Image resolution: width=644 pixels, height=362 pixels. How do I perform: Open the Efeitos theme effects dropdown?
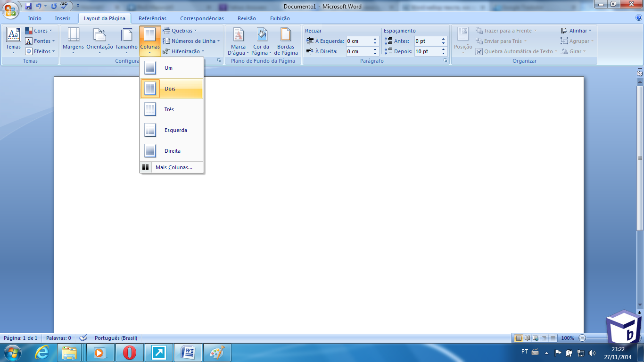pyautogui.click(x=40, y=51)
